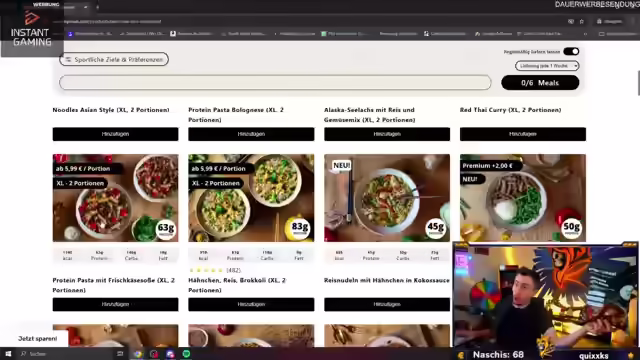Open the Reisnudeln mit Hähnchen meal image

387,198
